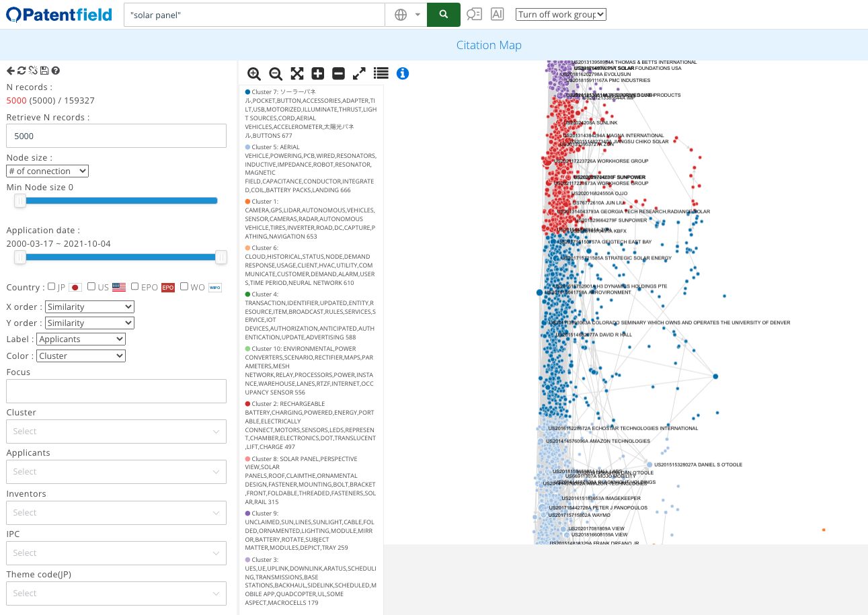This screenshot has width=868, height=615.
Task: Enable the JP country checkbox
Action: (51, 286)
